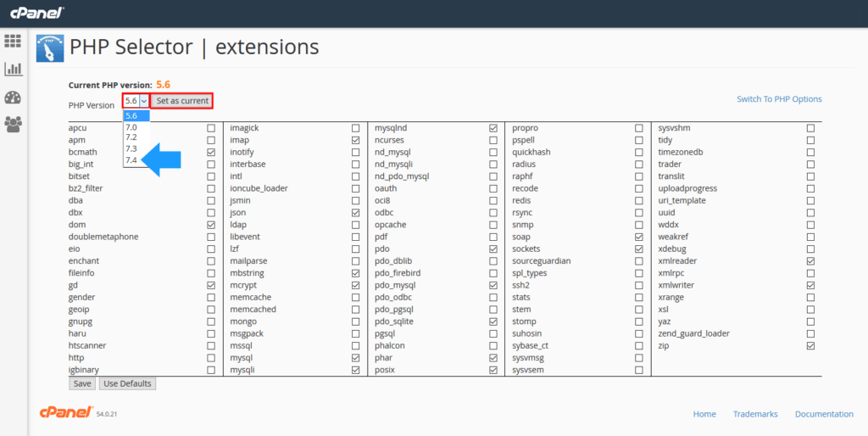Enable the apcu extension checkbox
Viewport: 868px width, 436px height.
(x=211, y=128)
